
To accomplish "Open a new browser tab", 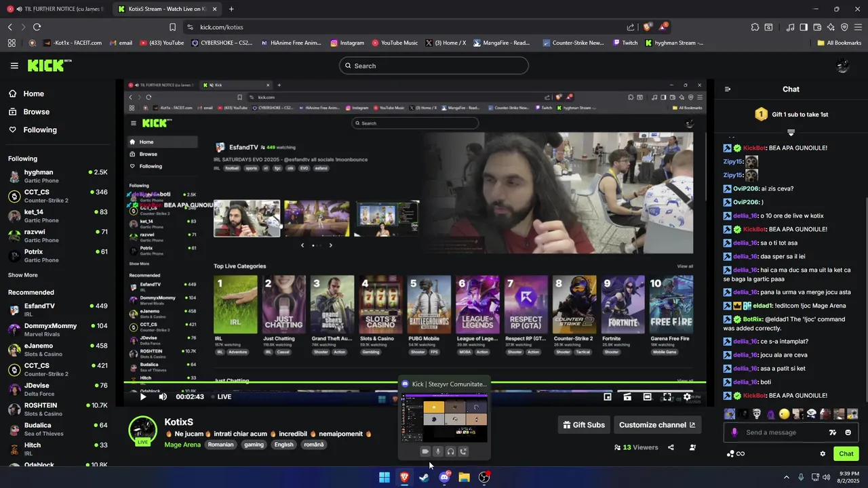I will click(x=231, y=9).
